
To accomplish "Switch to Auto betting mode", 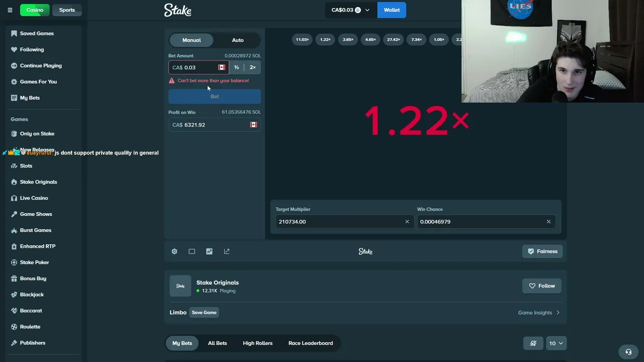I will (x=237, y=40).
